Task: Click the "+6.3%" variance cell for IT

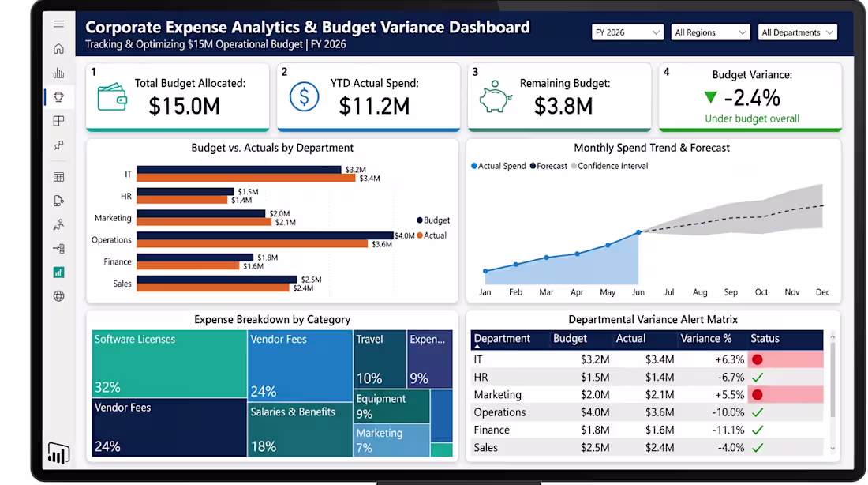Action: point(730,359)
